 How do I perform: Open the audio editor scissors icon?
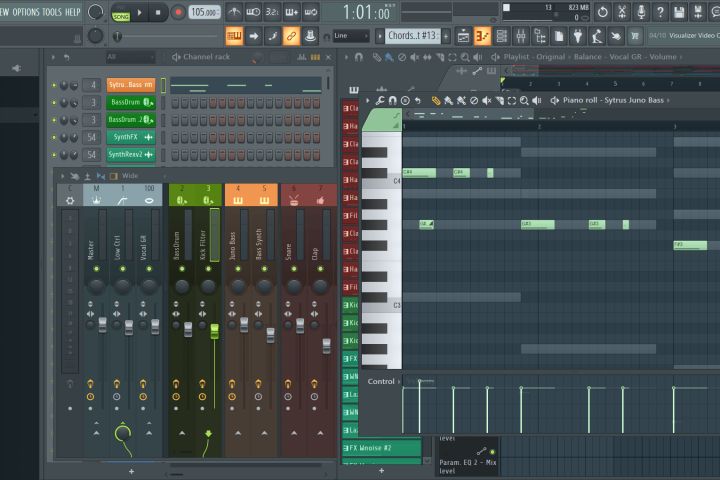tap(622, 13)
